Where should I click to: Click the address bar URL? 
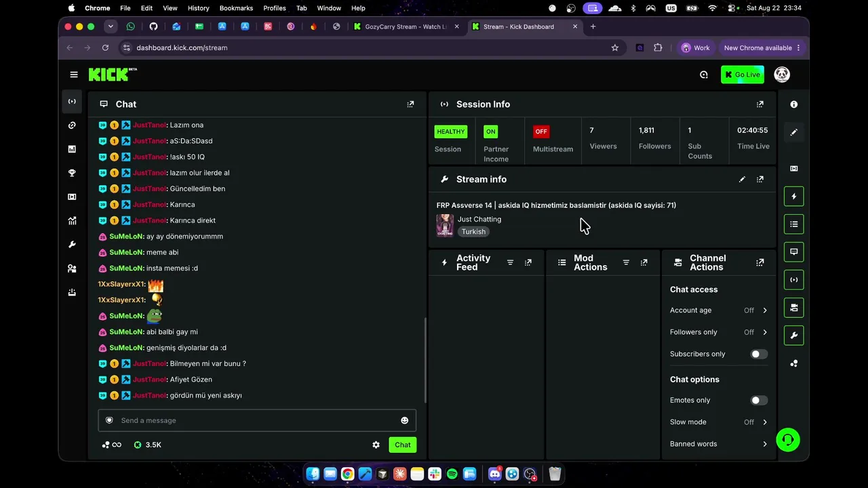(182, 47)
